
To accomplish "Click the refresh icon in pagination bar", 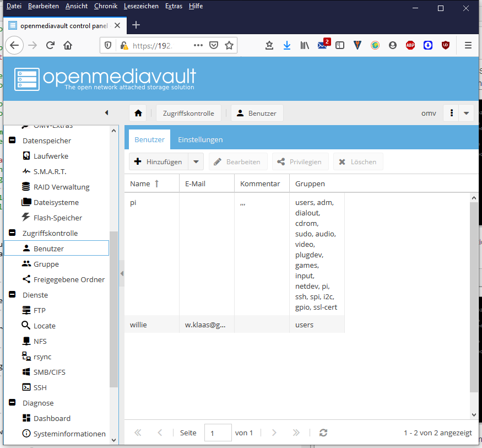I will click(x=323, y=433).
